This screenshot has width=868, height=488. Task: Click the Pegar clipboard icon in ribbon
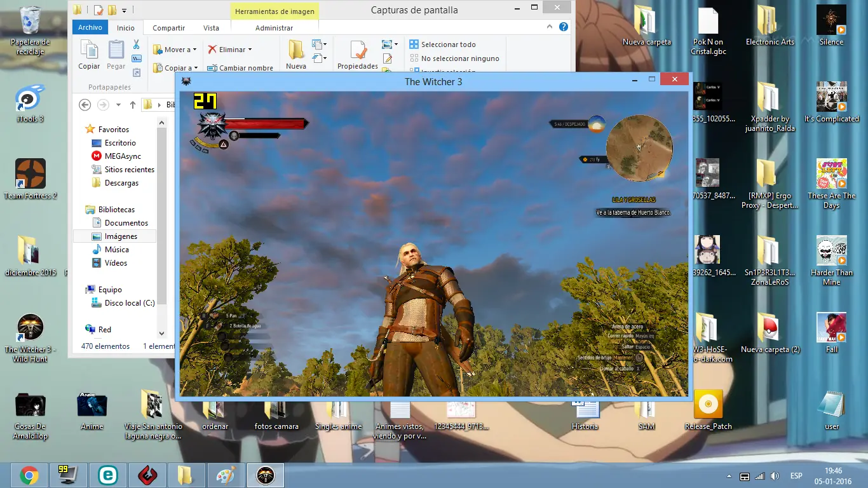pos(116,55)
